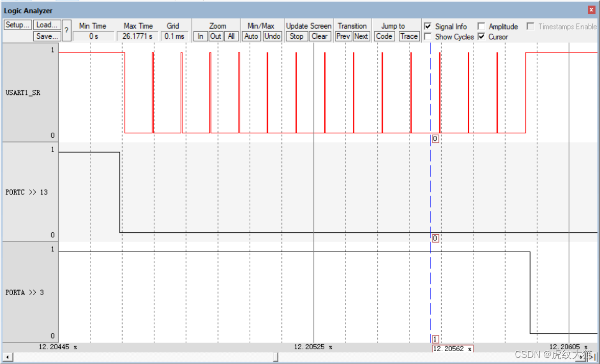Click the Min Time value 0 s
Screen dimensions: 600x364
(x=93, y=36)
